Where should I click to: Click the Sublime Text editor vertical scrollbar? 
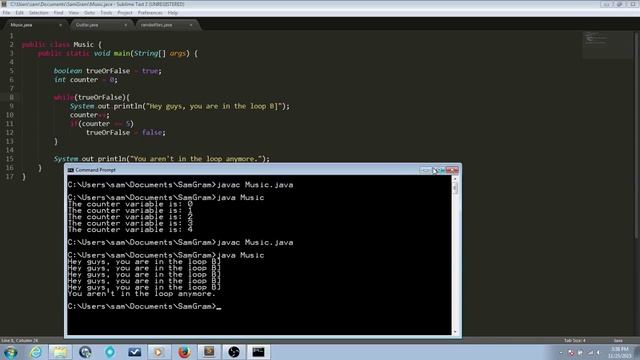637,135
